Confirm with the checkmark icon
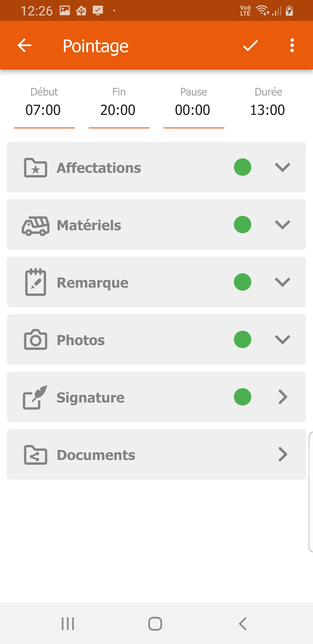This screenshot has width=313, height=644. click(250, 45)
